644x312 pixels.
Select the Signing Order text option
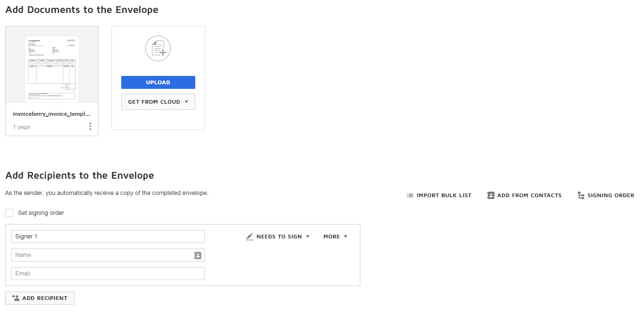611,195
